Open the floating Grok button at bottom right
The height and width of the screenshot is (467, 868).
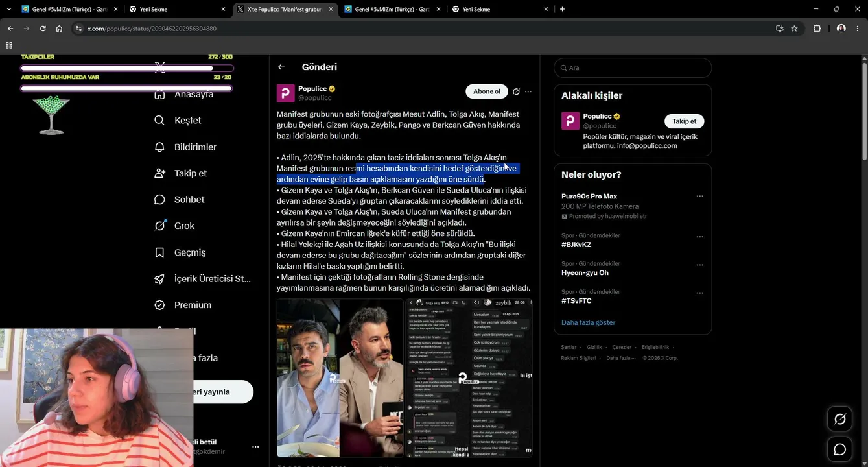(x=839, y=419)
